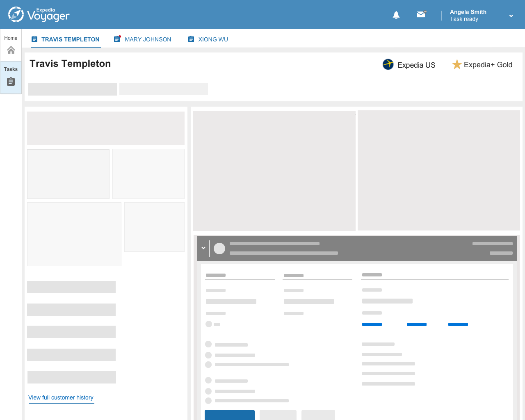This screenshot has width=525, height=420.
Task: Collapse the gray card with the chevron
Action: [203, 248]
